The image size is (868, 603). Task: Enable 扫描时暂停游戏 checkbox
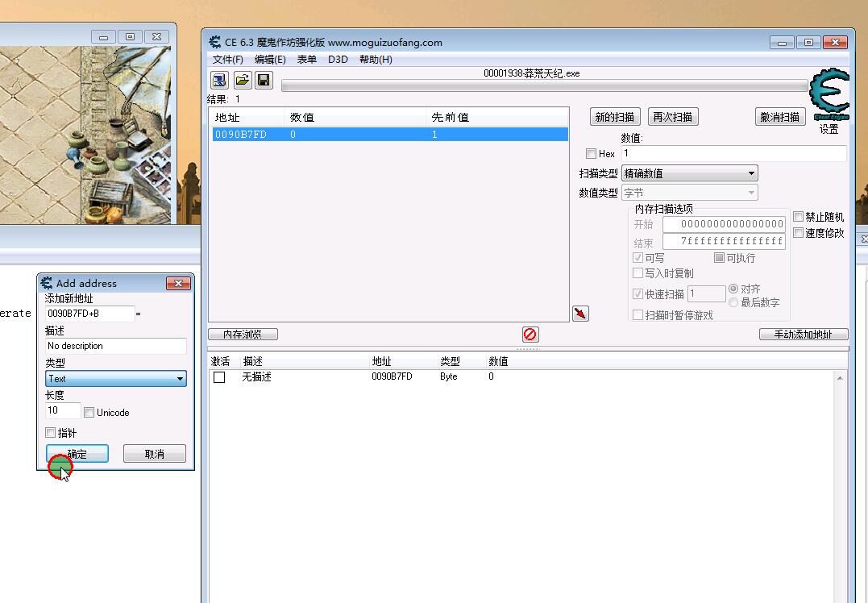[x=638, y=314]
